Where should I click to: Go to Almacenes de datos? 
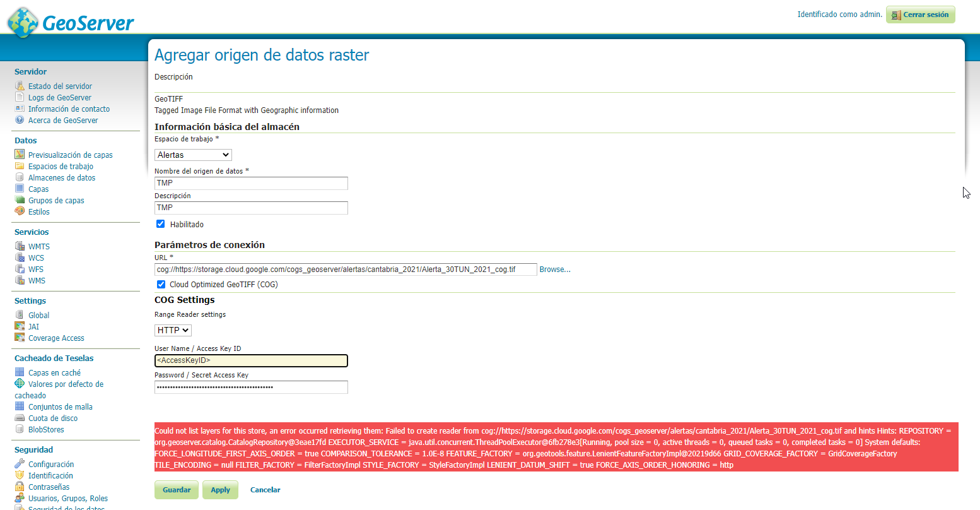point(62,177)
